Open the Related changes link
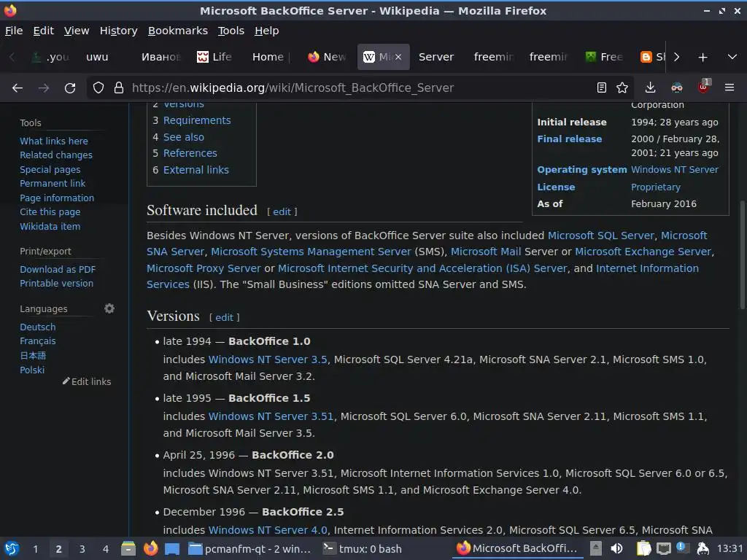This screenshot has width=747, height=560. (x=56, y=155)
